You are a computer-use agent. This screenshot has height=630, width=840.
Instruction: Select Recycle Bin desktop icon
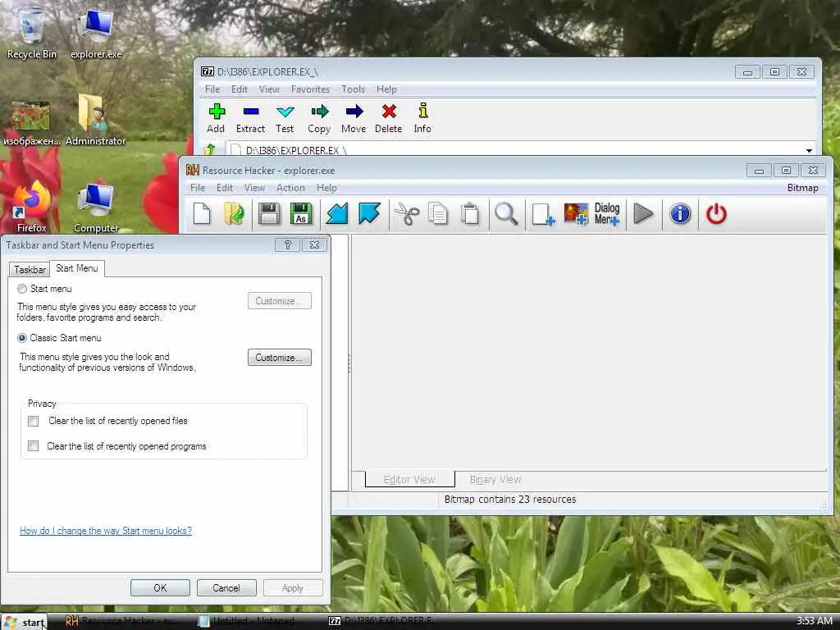(x=32, y=34)
